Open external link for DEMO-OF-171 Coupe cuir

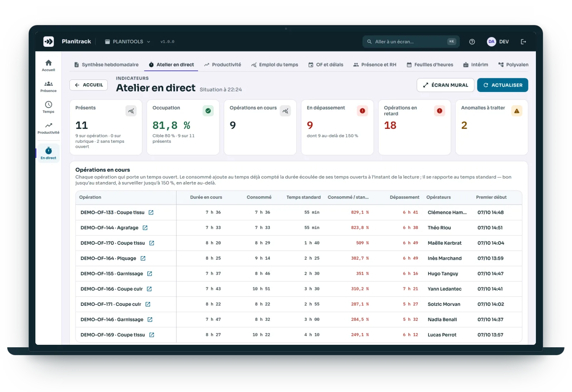148,304
